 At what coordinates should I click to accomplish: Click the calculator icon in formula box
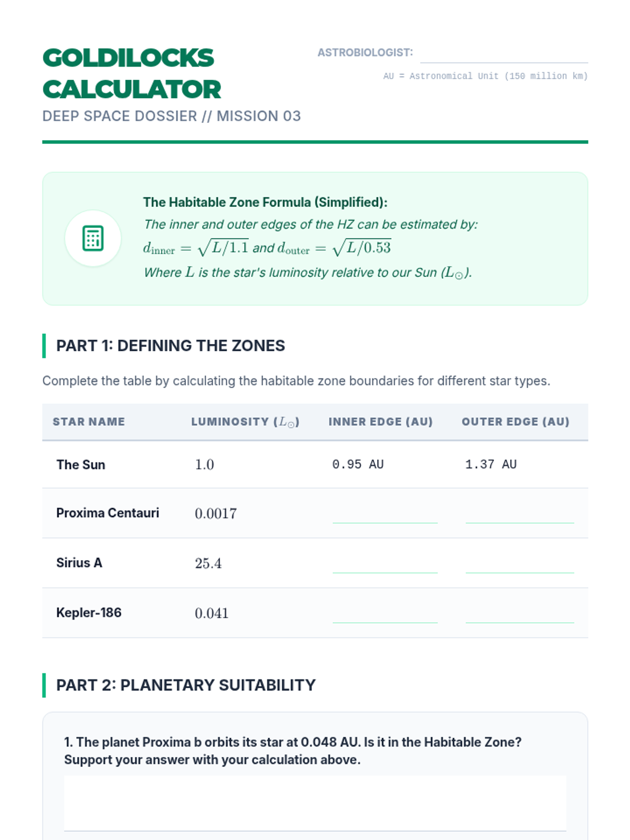click(93, 238)
